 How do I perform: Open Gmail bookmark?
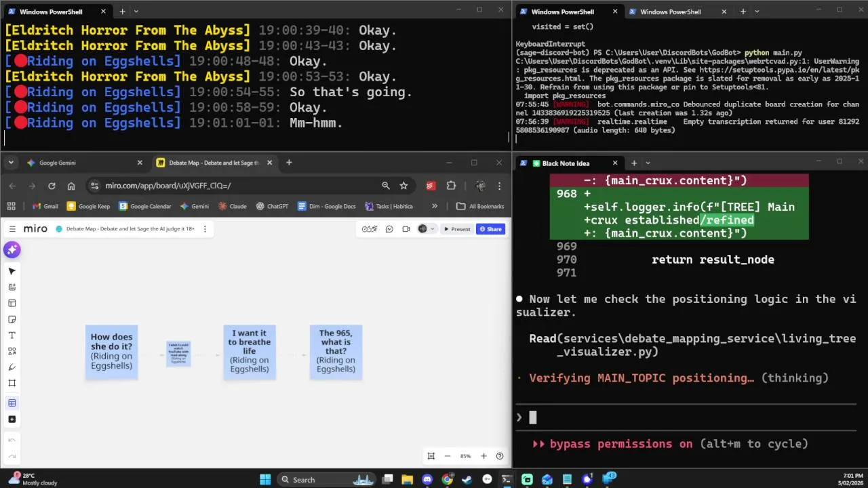(45, 206)
